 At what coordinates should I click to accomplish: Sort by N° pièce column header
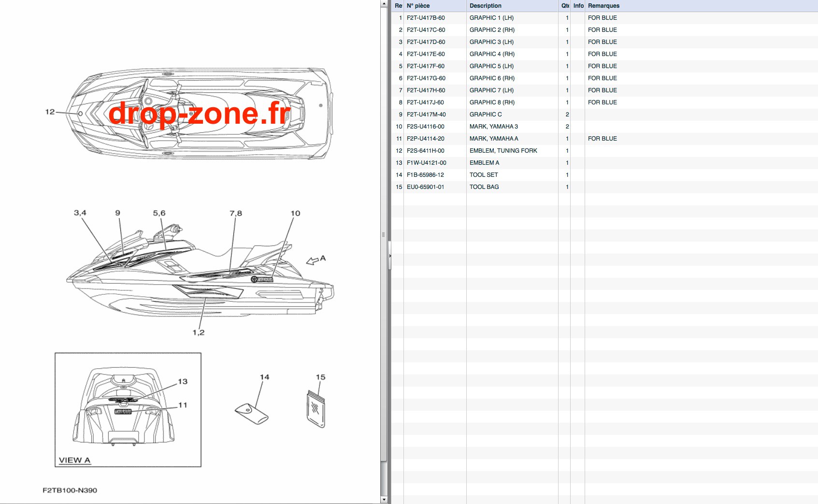coord(435,6)
